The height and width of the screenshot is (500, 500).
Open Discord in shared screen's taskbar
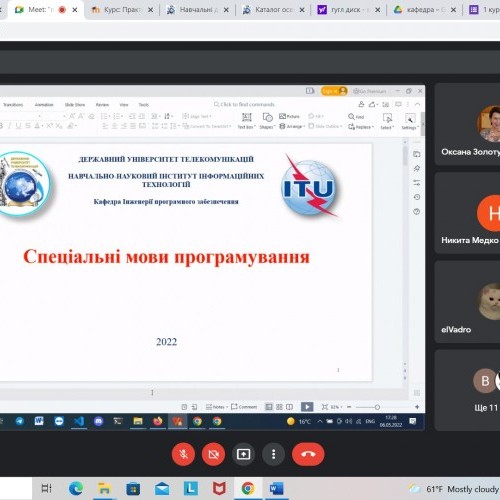(x=98, y=421)
